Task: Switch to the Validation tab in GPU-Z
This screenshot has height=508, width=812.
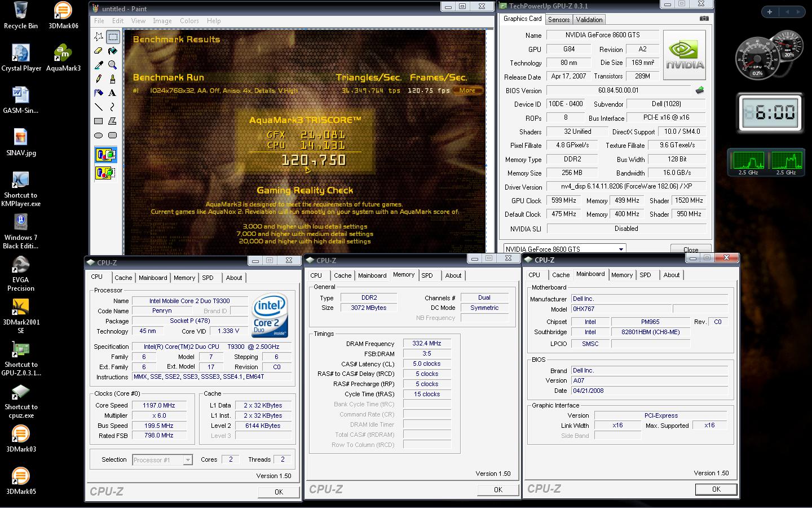Action: pos(589,19)
